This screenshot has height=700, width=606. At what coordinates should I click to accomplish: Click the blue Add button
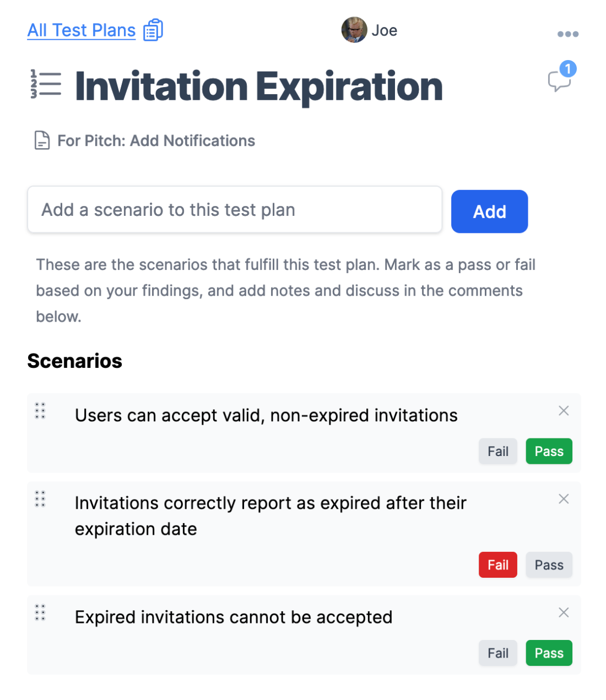pyautogui.click(x=490, y=211)
